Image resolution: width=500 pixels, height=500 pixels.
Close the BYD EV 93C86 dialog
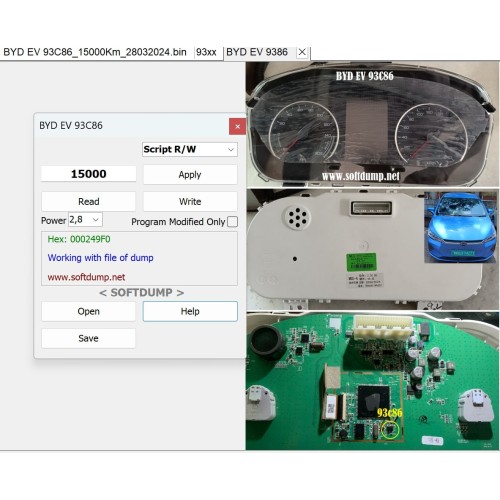pyautogui.click(x=237, y=126)
